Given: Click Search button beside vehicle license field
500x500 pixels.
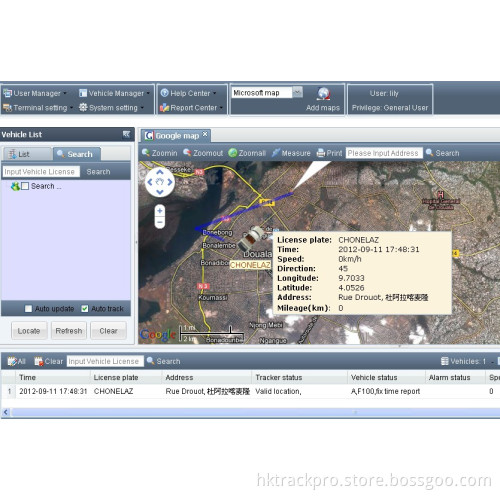Looking at the screenshot, I should pos(98,172).
